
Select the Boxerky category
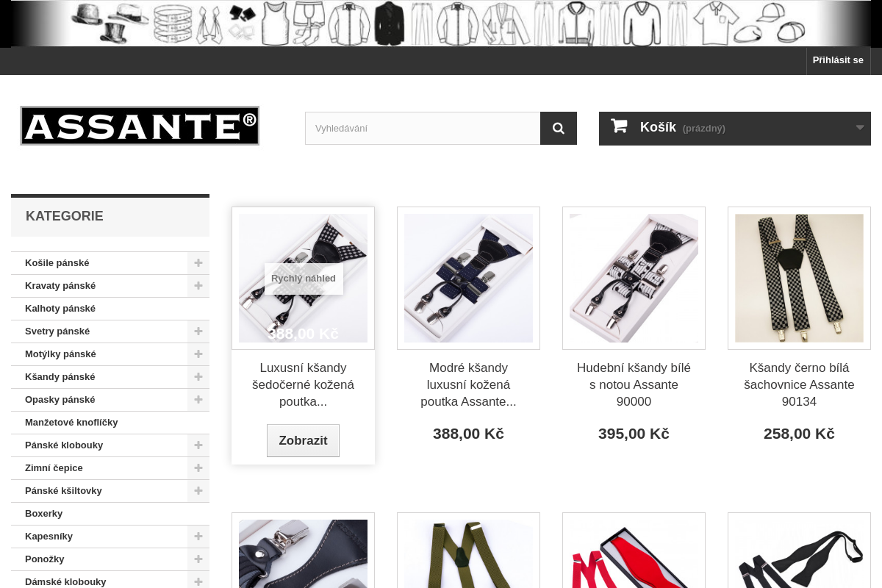(44, 514)
